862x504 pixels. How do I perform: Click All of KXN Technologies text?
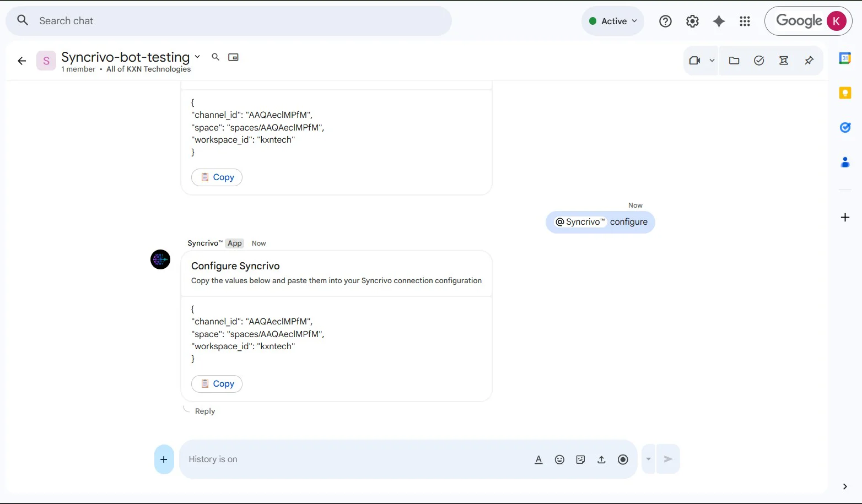pos(148,69)
